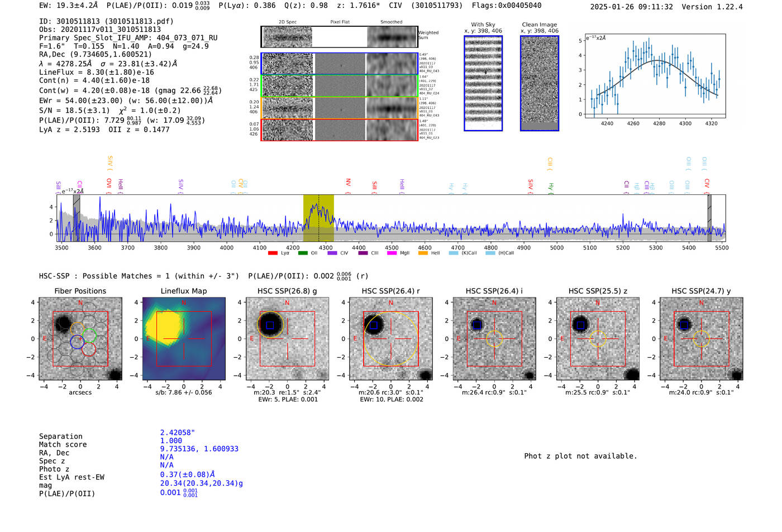Click the s/b: 7.86 +/- 0.056 caption

(x=184, y=392)
